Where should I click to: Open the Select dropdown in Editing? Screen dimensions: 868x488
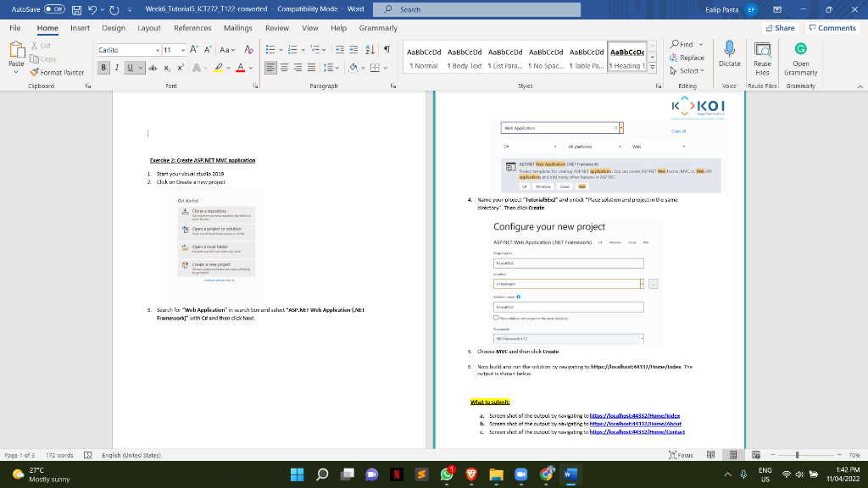pyautogui.click(x=687, y=71)
